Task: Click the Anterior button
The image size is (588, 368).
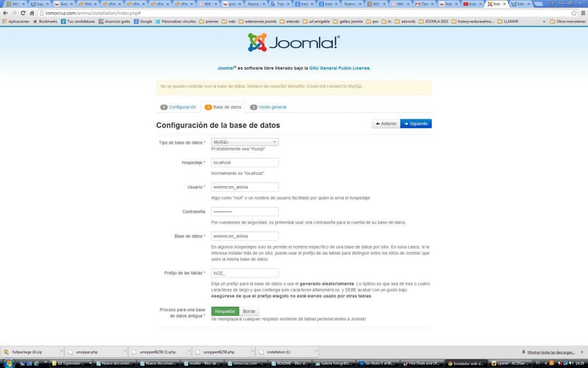Action: [386, 124]
